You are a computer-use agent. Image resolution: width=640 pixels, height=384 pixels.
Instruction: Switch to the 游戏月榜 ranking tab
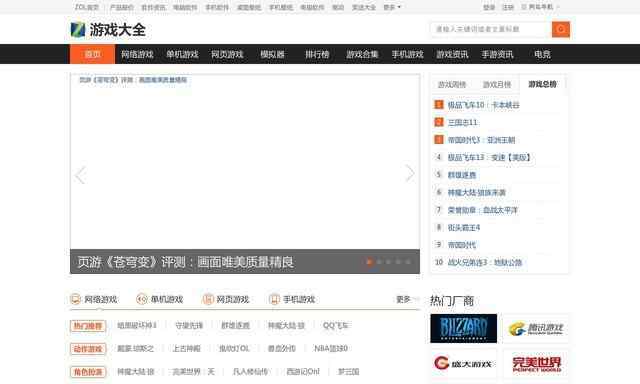[x=497, y=84]
